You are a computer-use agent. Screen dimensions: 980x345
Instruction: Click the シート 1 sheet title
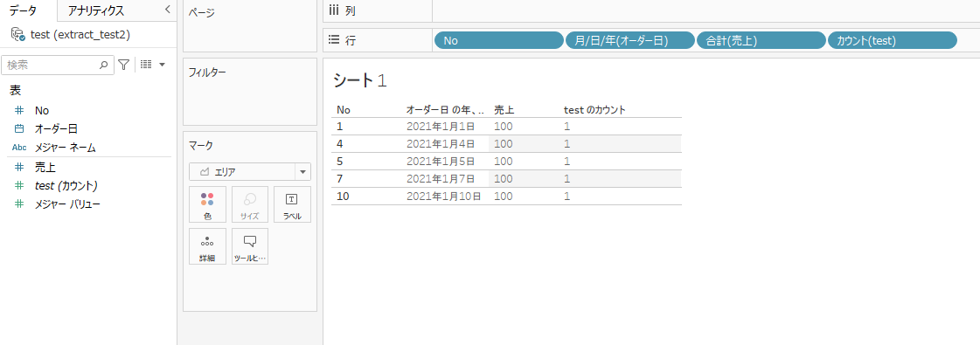(361, 80)
